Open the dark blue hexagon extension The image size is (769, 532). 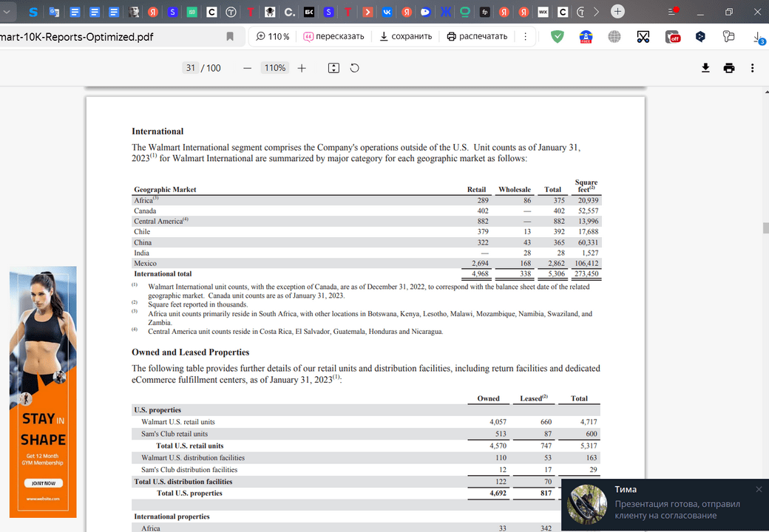tap(700, 36)
